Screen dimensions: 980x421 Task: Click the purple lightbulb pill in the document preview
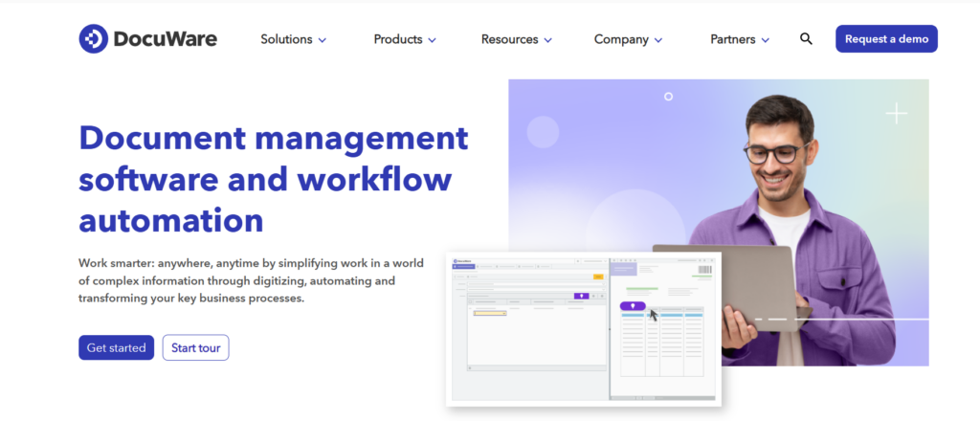click(633, 306)
